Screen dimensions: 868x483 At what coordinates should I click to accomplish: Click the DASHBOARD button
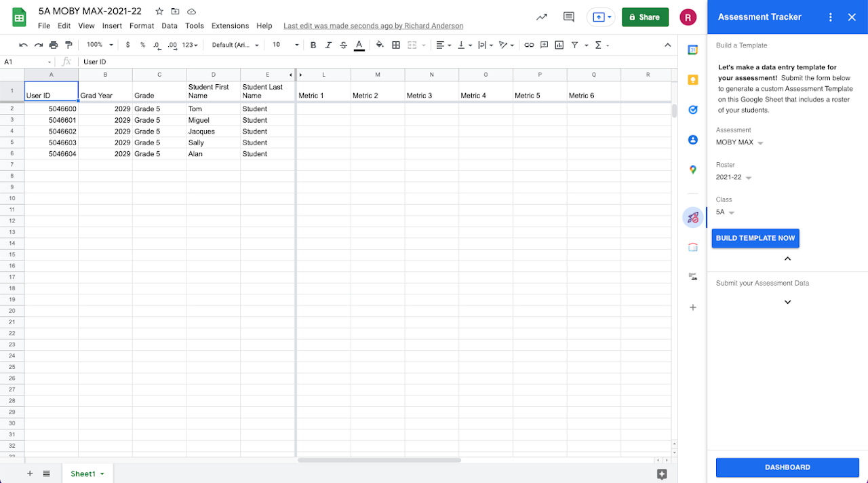pyautogui.click(x=787, y=467)
